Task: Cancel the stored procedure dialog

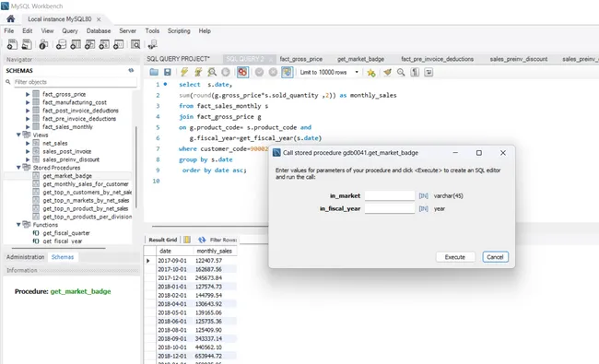Action: tap(495, 257)
